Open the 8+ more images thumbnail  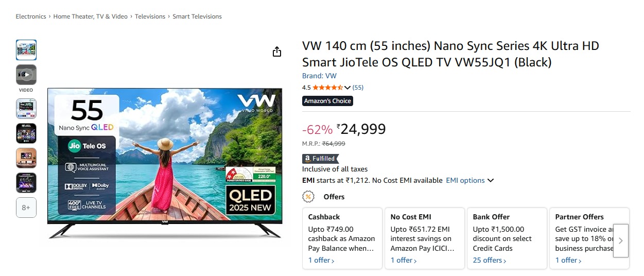point(26,208)
